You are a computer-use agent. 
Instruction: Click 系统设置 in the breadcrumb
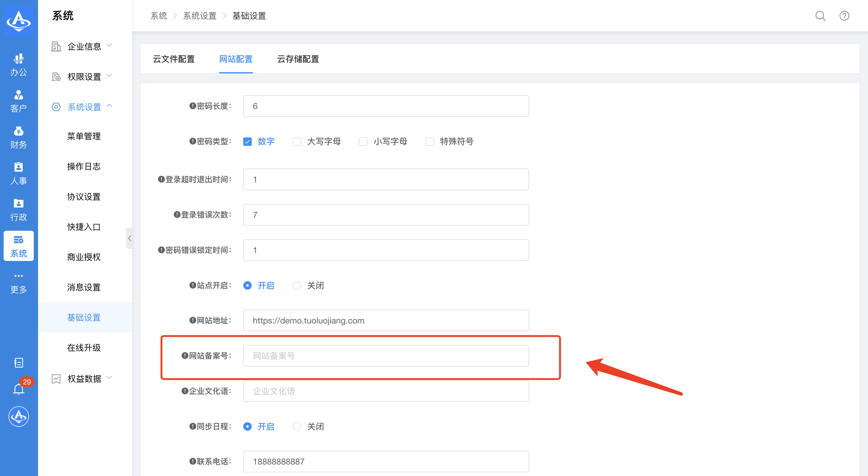(x=199, y=16)
